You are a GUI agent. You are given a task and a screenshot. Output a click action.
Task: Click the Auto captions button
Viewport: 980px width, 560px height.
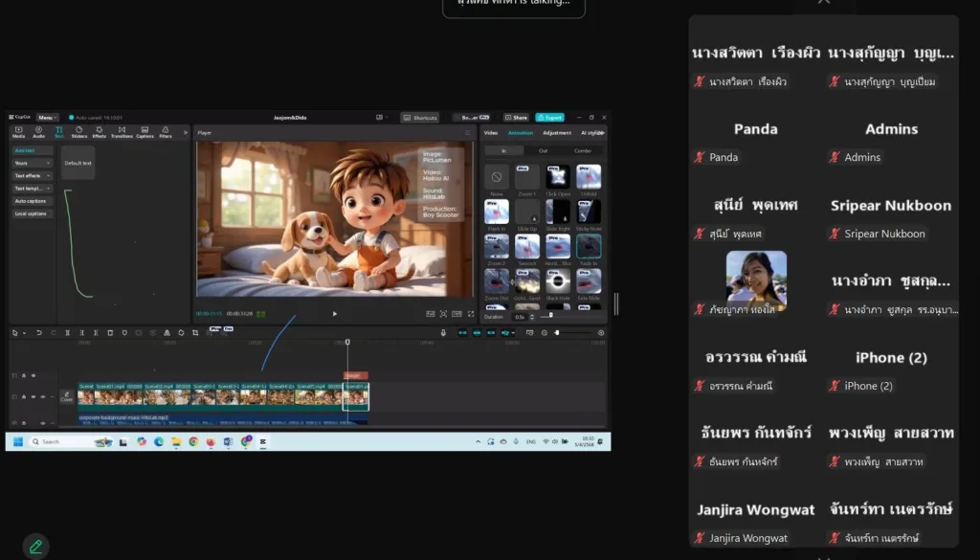(31, 201)
